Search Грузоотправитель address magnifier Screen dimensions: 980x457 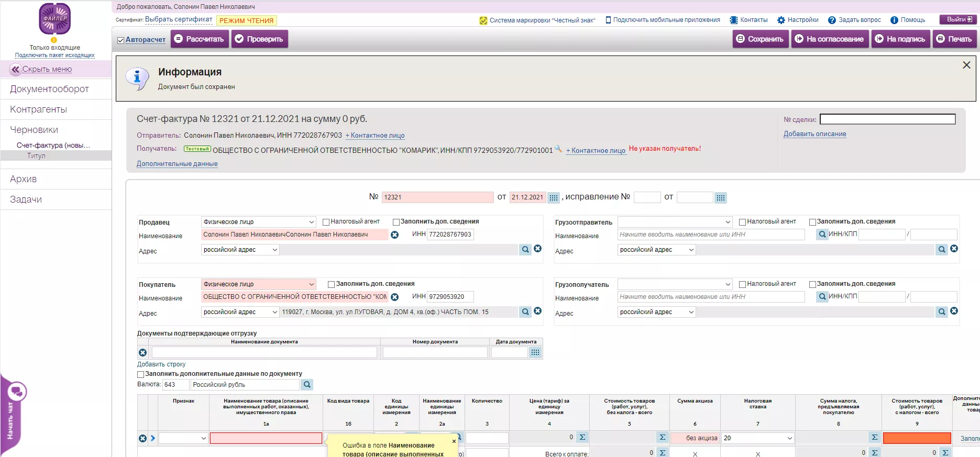[x=942, y=250]
